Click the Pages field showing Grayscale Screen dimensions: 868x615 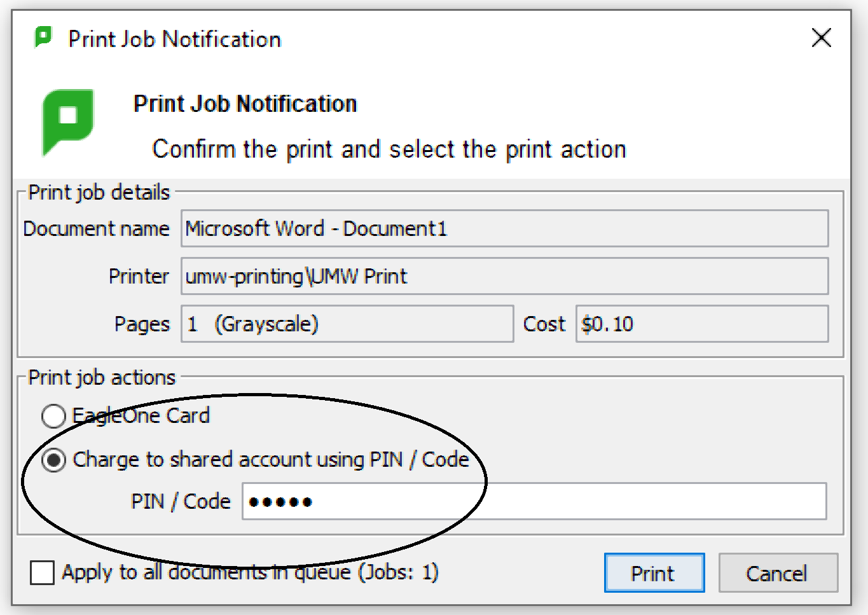pos(347,324)
